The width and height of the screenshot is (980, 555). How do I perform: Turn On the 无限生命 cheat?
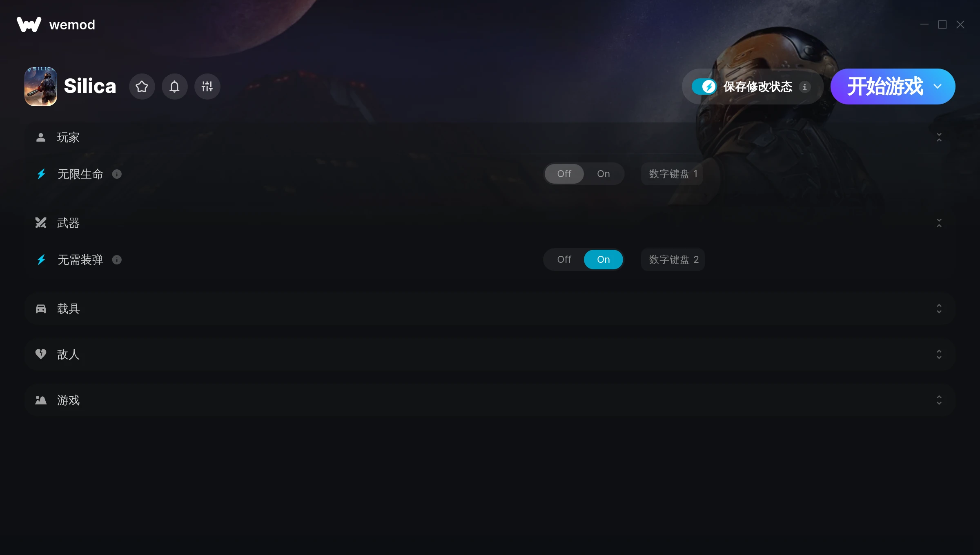(x=603, y=174)
